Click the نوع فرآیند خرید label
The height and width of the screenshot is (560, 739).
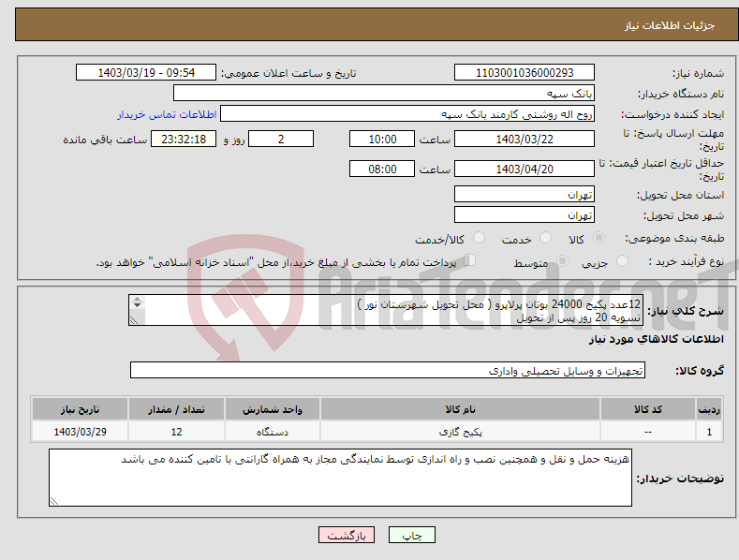(687, 261)
